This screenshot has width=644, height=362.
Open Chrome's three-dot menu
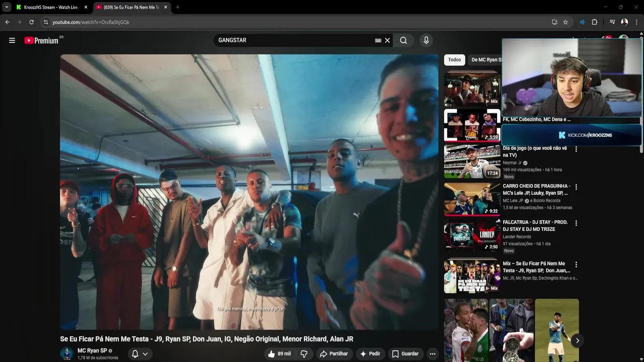pyautogui.click(x=636, y=22)
